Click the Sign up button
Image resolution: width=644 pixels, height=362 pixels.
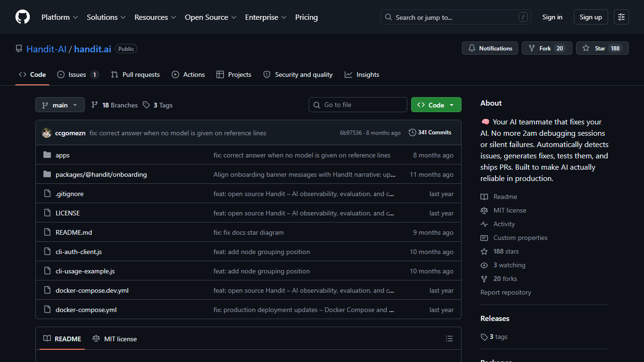(x=591, y=17)
